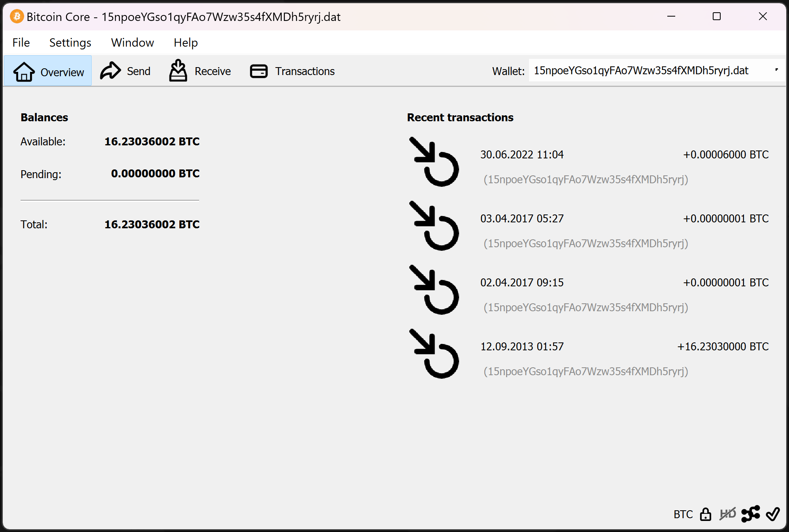This screenshot has width=789, height=532.
Task: Open the Help menu
Action: click(185, 42)
